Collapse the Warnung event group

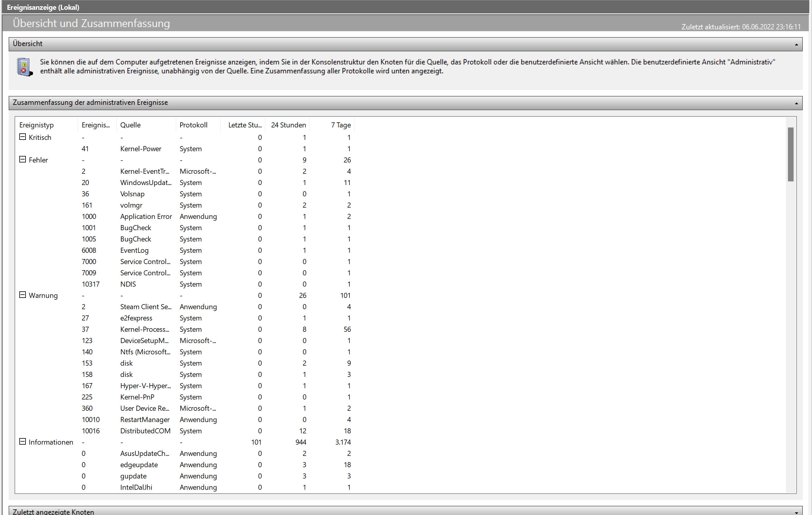coord(23,295)
